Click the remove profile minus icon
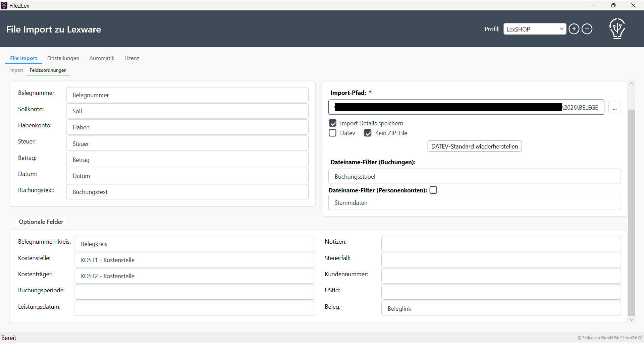Viewport: 644px width, 362px height. point(587,29)
